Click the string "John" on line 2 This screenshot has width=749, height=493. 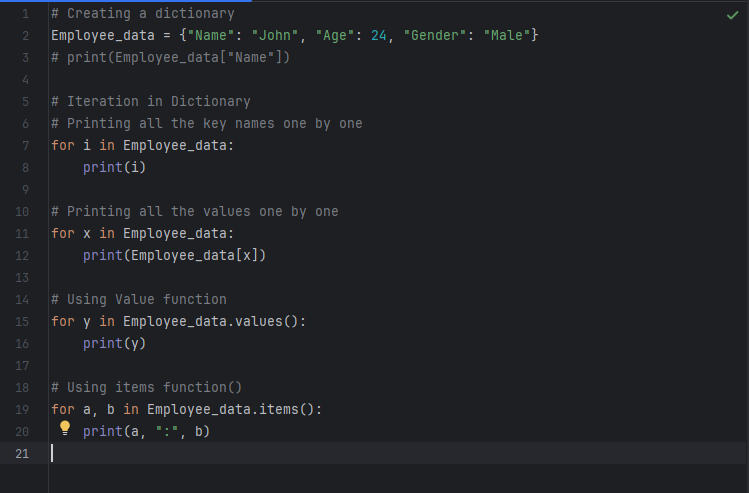[275, 35]
